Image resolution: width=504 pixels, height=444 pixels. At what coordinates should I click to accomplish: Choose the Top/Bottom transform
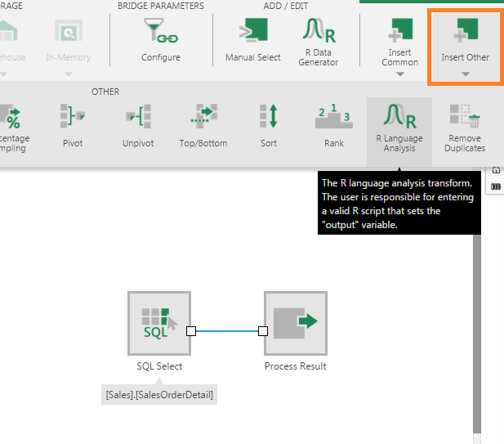[x=203, y=125]
